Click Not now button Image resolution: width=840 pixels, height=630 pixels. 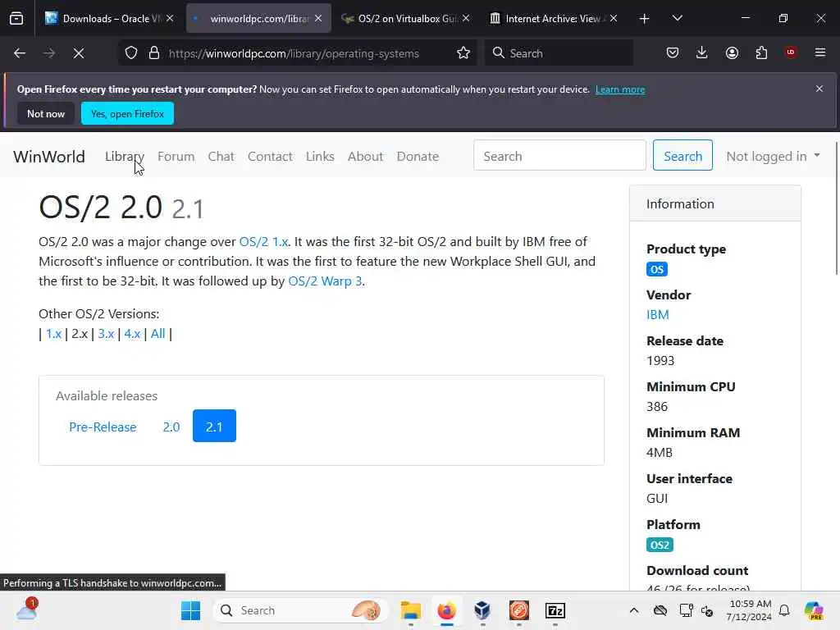[x=46, y=113]
